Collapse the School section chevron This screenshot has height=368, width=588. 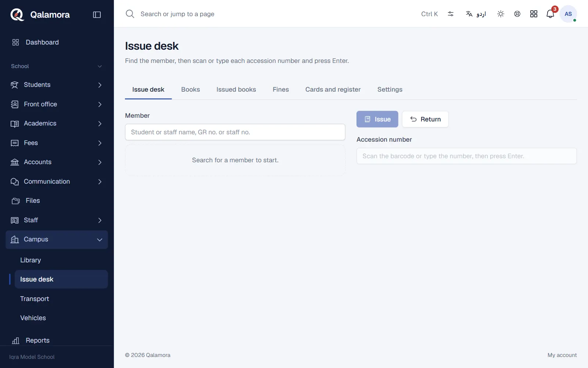(100, 67)
